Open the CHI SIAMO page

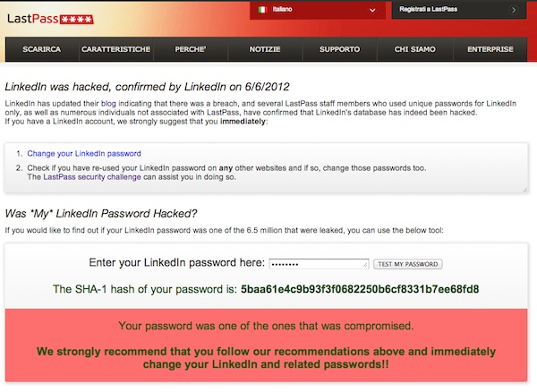pos(414,49)
